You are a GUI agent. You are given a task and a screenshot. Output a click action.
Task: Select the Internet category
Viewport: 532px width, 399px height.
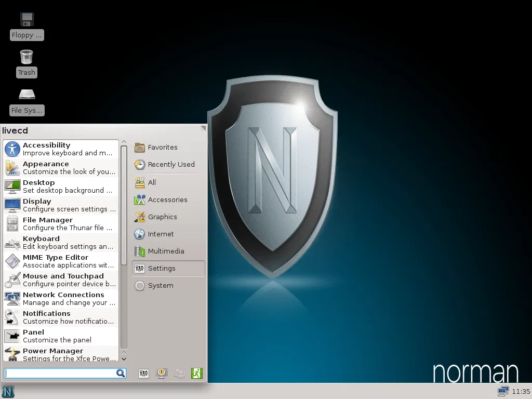coord(169,234)
